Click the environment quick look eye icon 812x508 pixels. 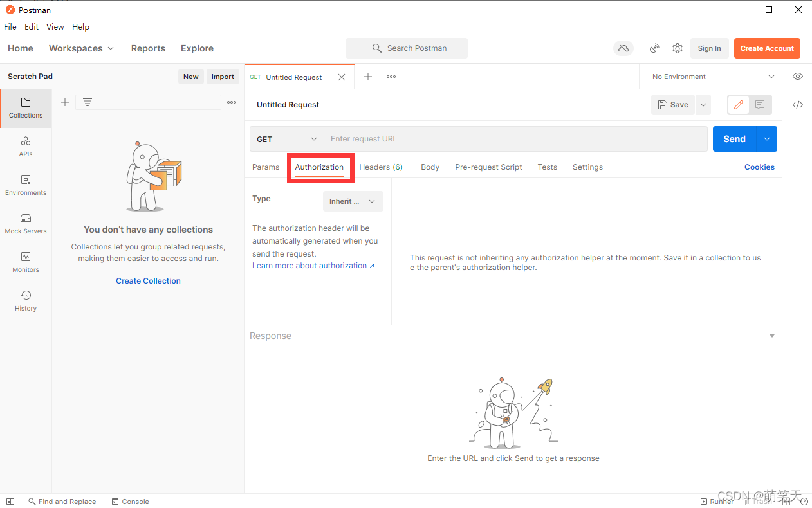798,77
